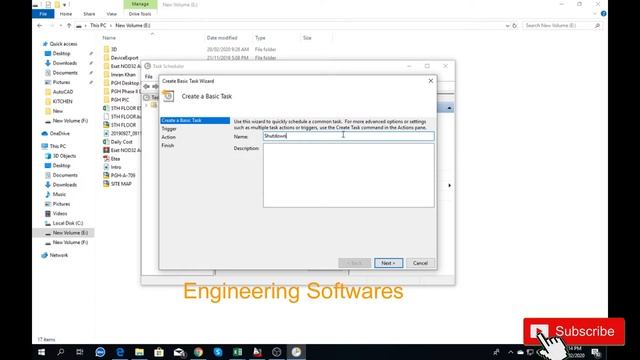Viewport: 640px width, 360px height.
Task: Select the SITE MAP file
Action: (121, 184)
